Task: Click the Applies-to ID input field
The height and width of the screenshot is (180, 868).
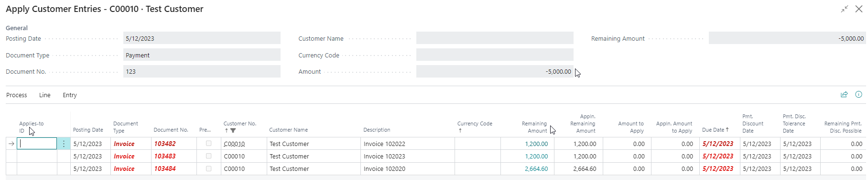Action: 37,144
